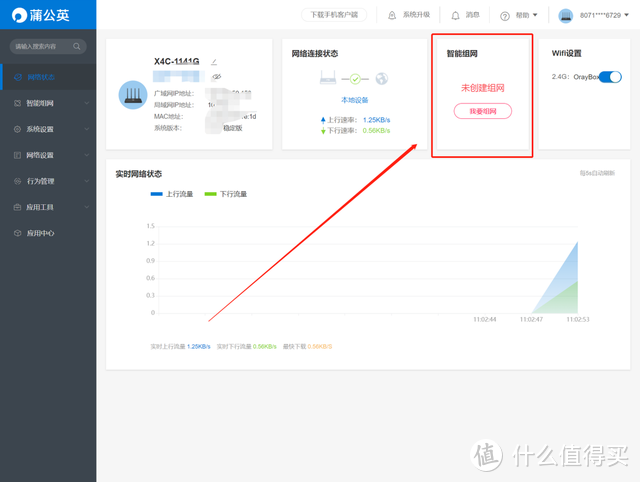
Task: Open 系统升级 from the top bar
Action: click(x=416, y=15)
